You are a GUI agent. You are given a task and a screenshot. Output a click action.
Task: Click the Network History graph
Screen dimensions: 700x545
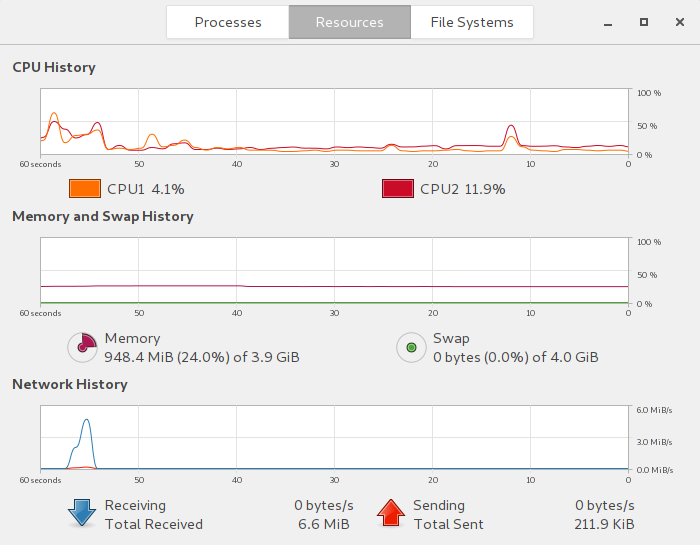pyautogui.click(x=334, y=437)
